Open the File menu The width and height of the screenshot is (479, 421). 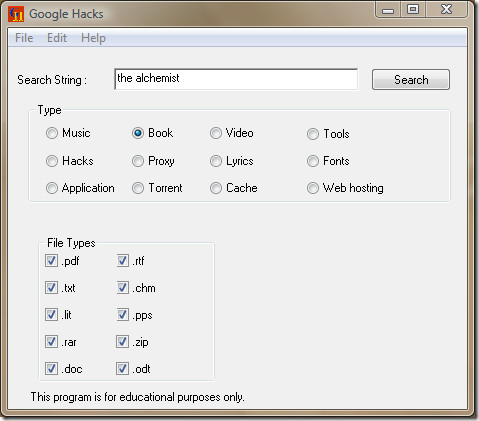pyautogui.click(x=24, y=38)
